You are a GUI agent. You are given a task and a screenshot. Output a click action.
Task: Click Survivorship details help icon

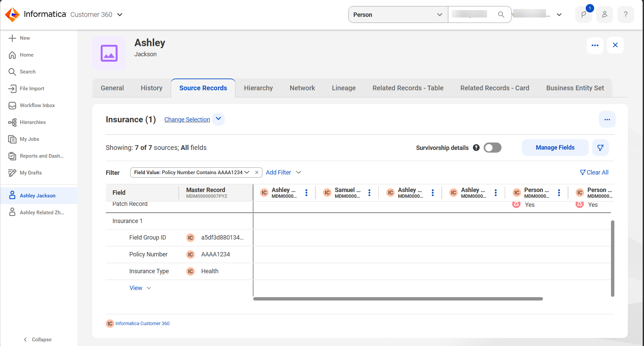(x=476, y=148)
